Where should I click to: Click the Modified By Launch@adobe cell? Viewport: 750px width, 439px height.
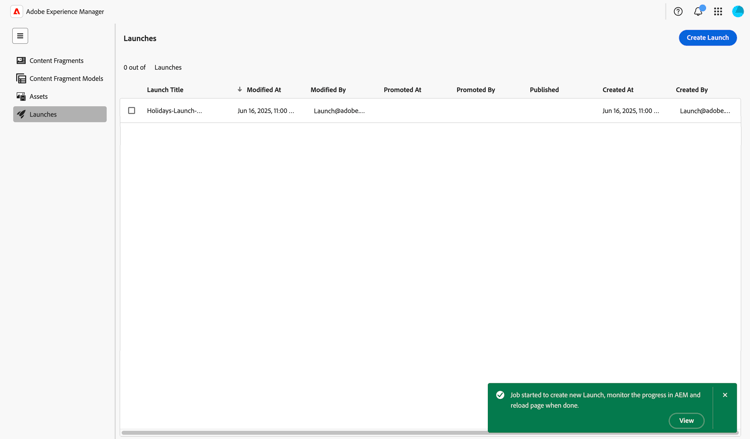coord(339,110)
